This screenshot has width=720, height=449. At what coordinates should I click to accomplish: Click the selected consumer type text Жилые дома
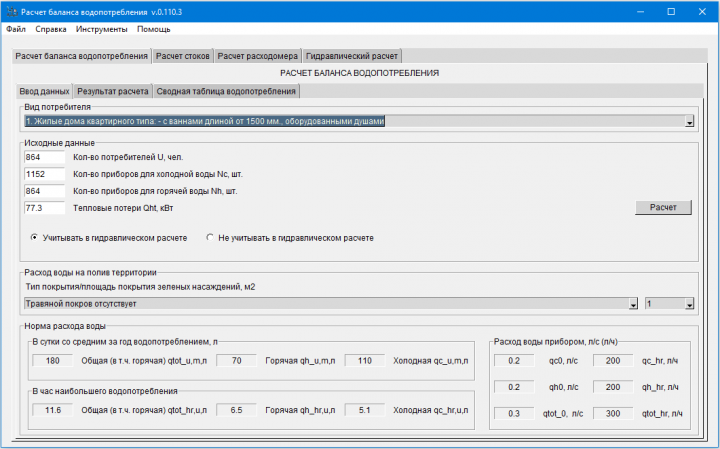pyautogui.click(x=205, y=121)
